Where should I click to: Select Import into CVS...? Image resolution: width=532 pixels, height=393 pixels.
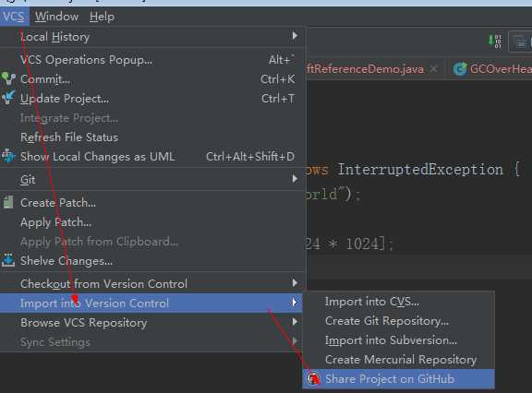pos(399,301)
